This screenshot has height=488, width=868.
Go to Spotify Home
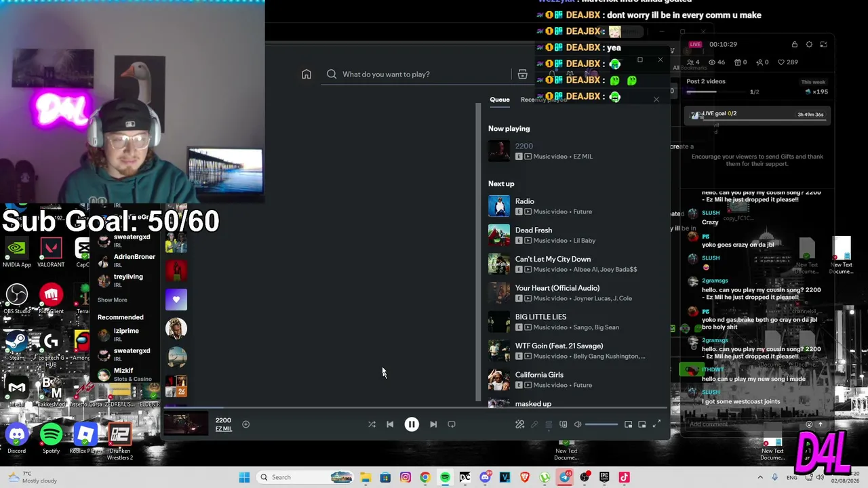(x=307, y=75)
